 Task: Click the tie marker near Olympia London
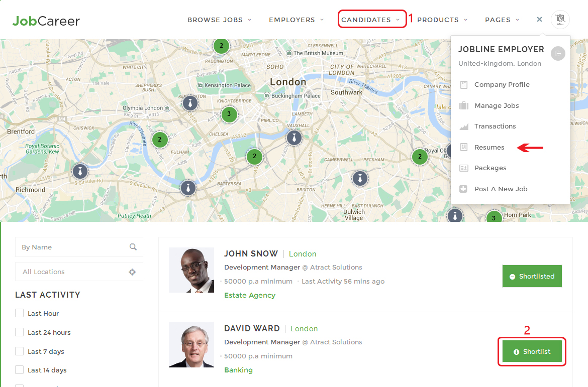[x=189, y=103]
